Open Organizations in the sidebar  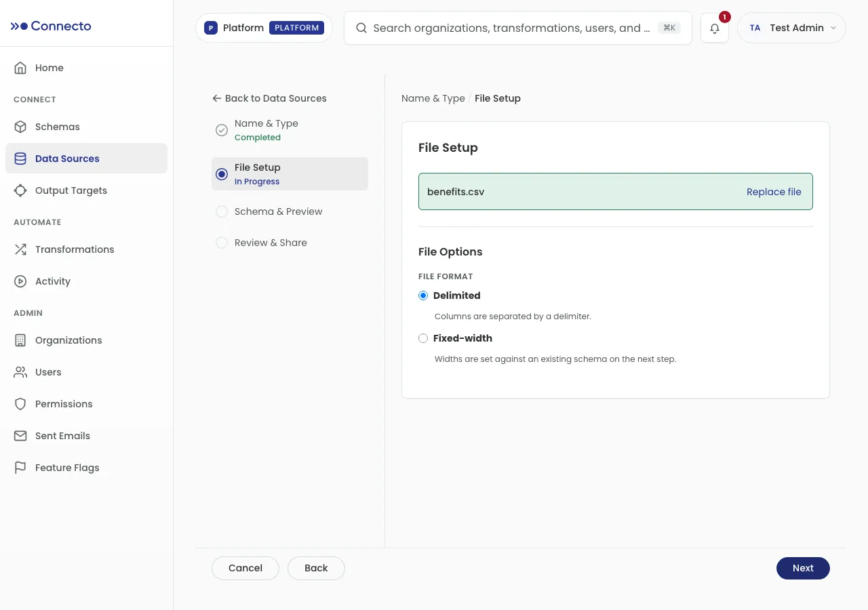point(86,340)
